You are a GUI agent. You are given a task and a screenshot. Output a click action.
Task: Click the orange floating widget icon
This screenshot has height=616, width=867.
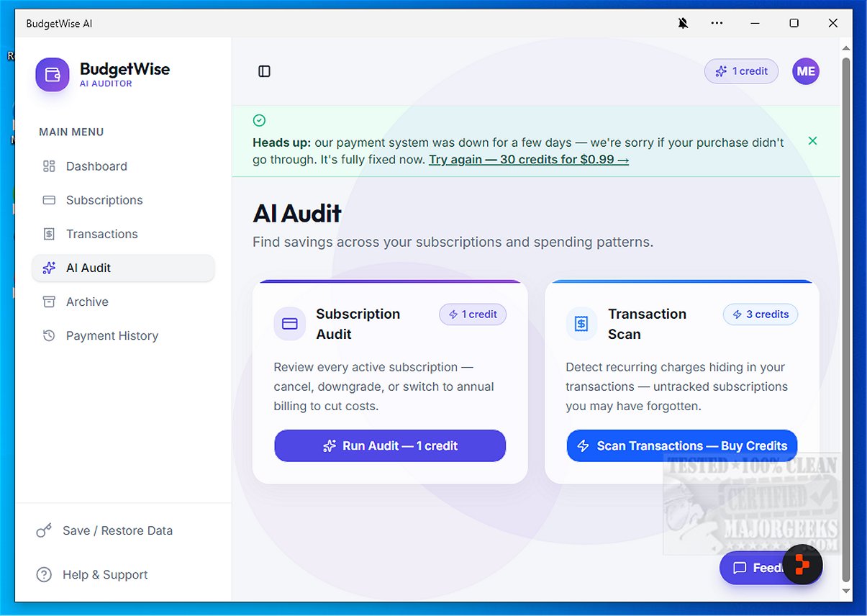[802, 565]
